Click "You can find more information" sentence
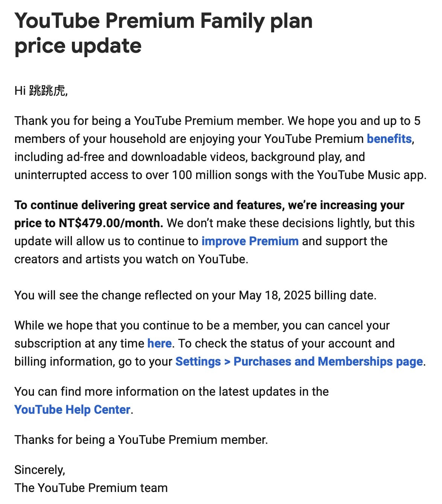 click(96, 392)
